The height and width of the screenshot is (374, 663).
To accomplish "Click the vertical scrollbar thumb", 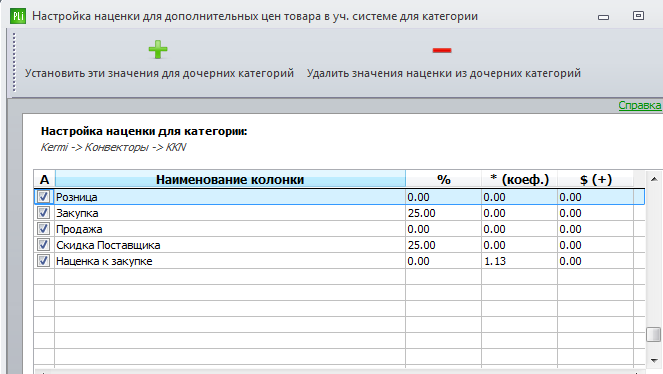I will [x=654, y=335].
